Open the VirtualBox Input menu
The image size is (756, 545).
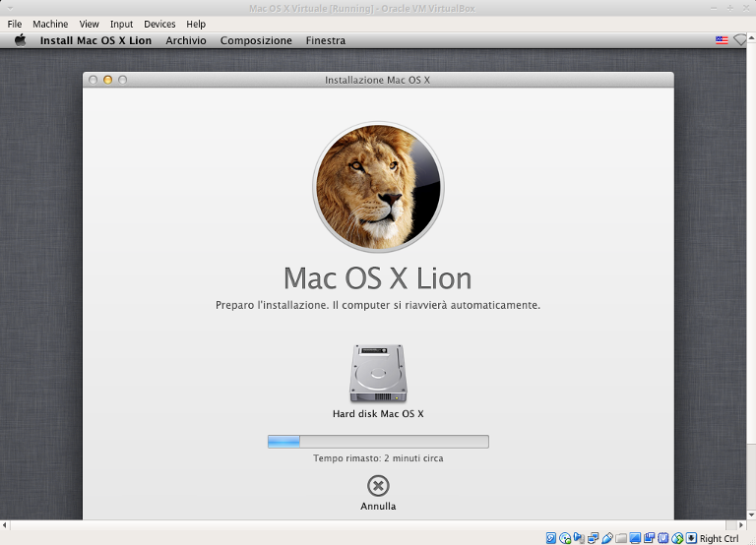(121, 24)
